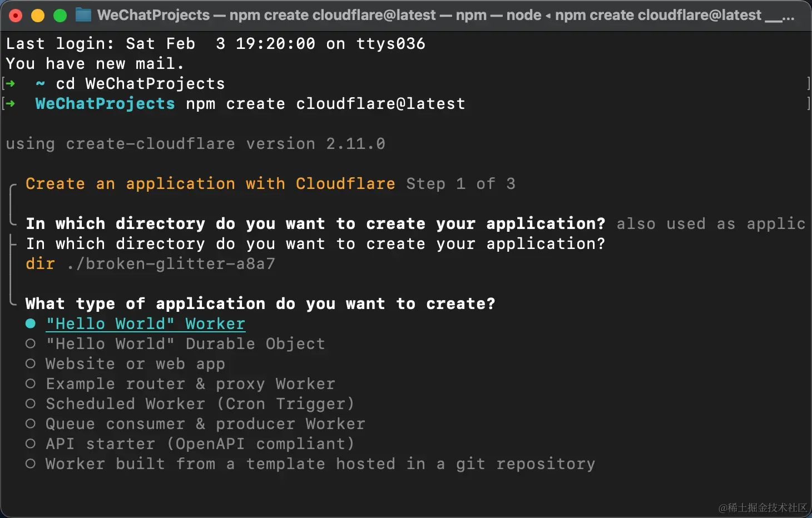Choose the API starter (OpenAPI compliant) option
812x518 pixels.
pyautogui.click(x=200, y=444)
